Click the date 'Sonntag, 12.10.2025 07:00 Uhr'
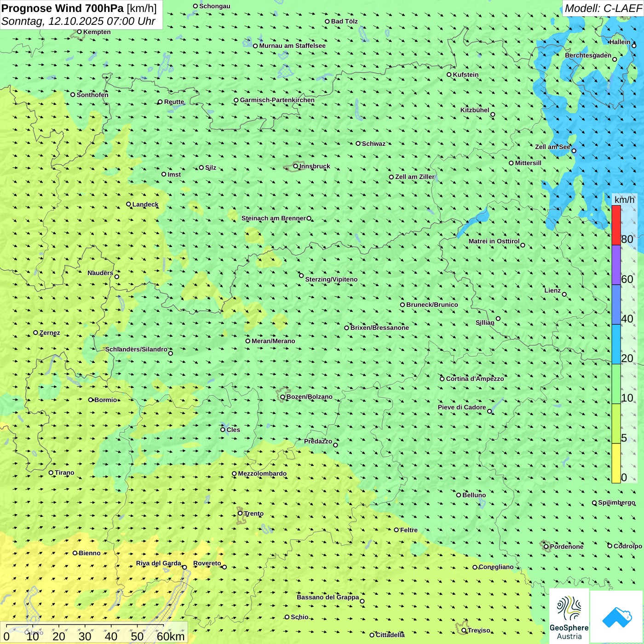This screenshot has width=644, height=644. pyautogui.click(x=78, y=21)
